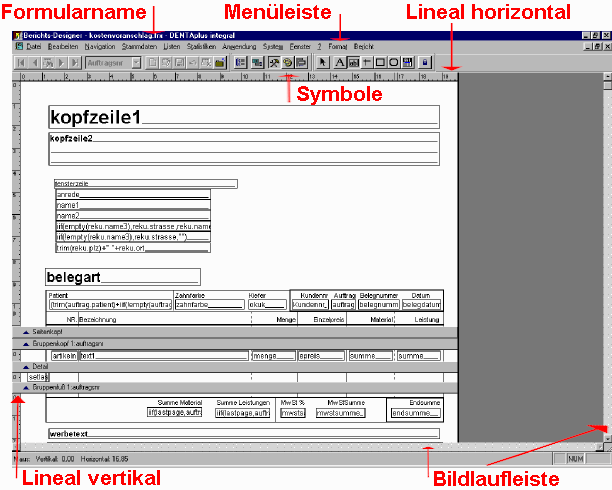Click the next record navigation arrow
Viewport: 612px width, 490px height.
[61, 62]
